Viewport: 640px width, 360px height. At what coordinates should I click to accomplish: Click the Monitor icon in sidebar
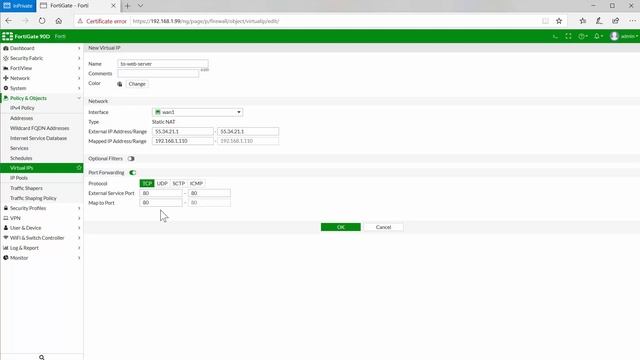pyautogui.click(x=6, y=258)
